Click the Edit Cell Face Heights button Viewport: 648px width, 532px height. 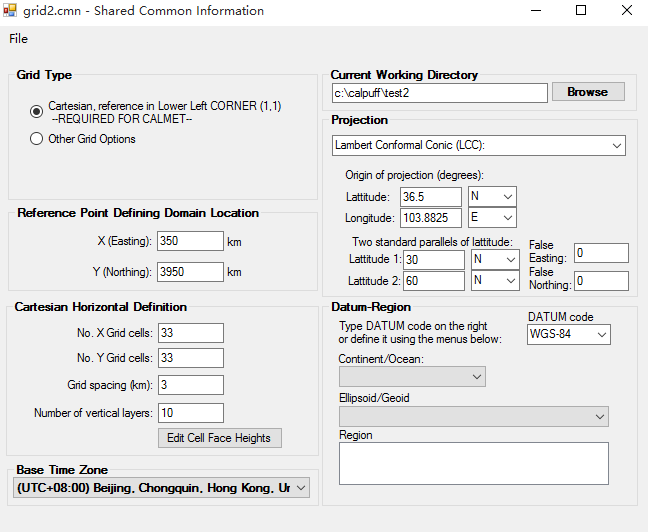tap(220, 438)
